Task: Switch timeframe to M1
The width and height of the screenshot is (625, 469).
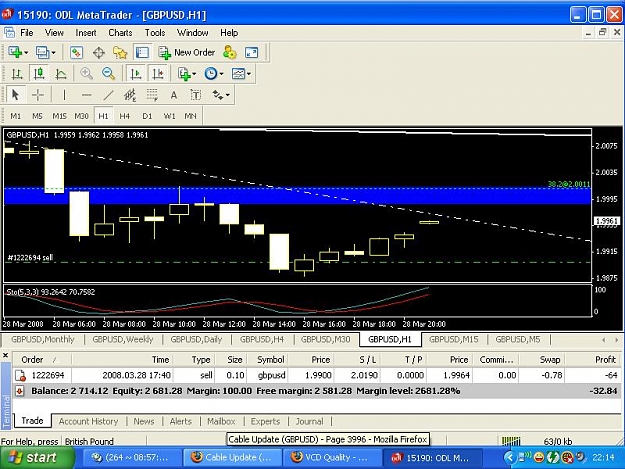Action: point(16,116)
